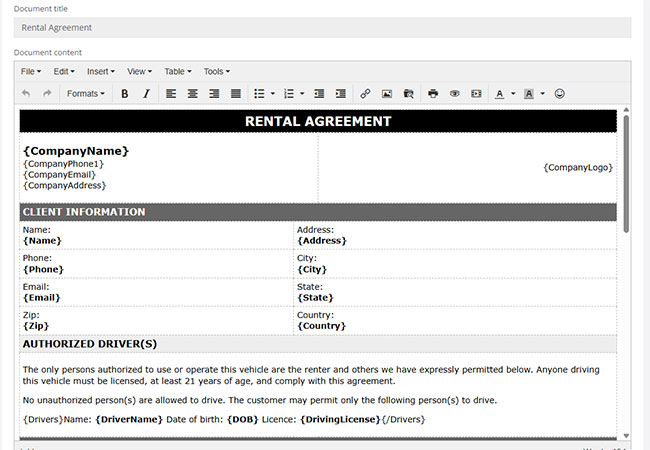650x450 pixels.
Task: Click the {CompanyPhone1} placeholder
Action: (x=63, y=164)
